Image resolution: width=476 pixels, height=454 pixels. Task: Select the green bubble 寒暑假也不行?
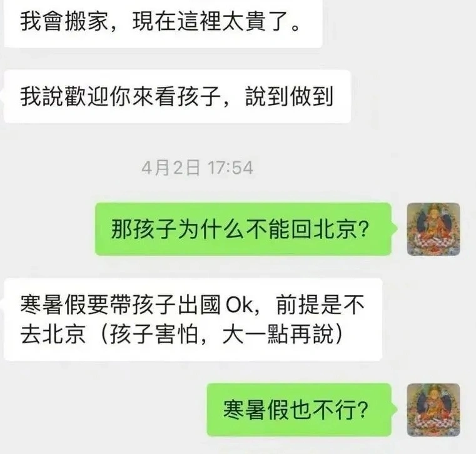(299, 410)
